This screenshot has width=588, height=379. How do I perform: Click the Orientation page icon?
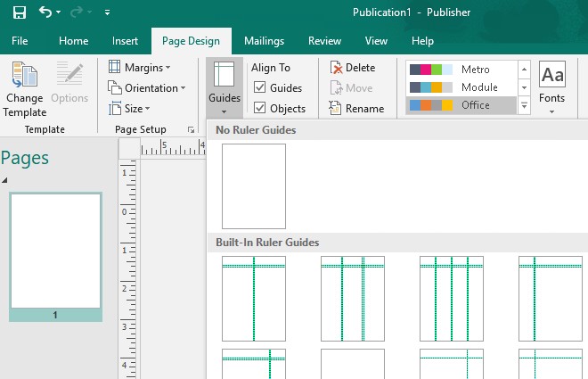114,87
